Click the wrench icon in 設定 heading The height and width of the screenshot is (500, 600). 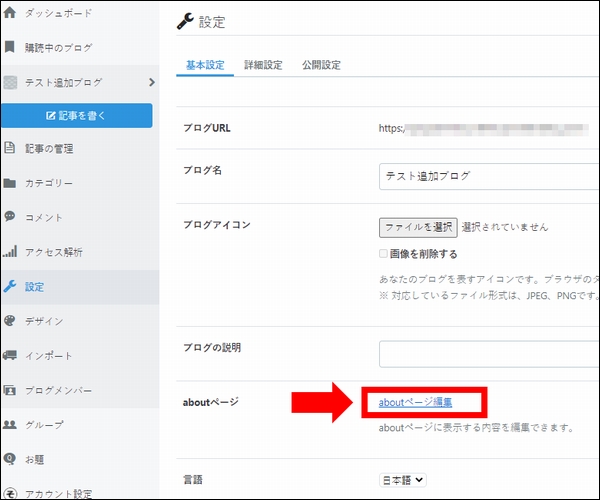click(x=185, y=21)
